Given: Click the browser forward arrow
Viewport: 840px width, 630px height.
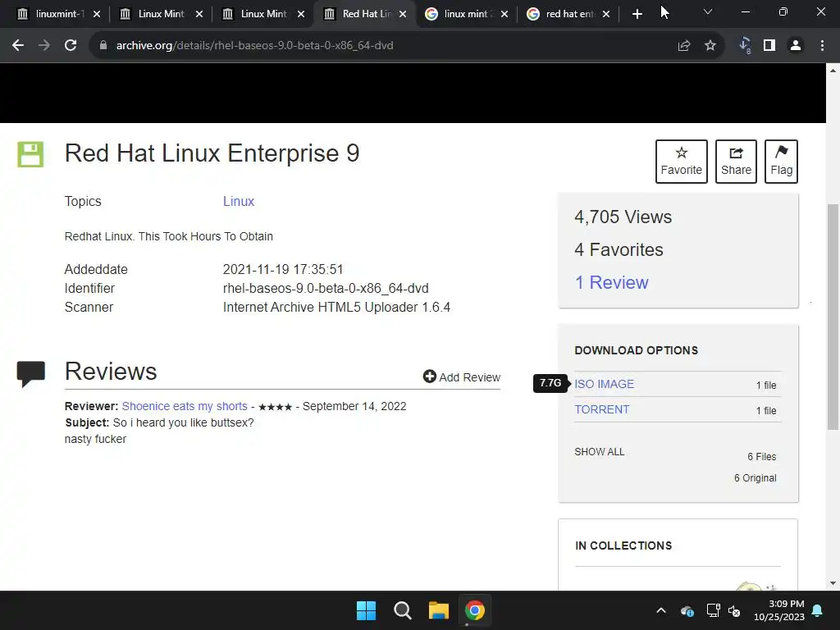Looking at the screenshot, I should click(44, 46).
